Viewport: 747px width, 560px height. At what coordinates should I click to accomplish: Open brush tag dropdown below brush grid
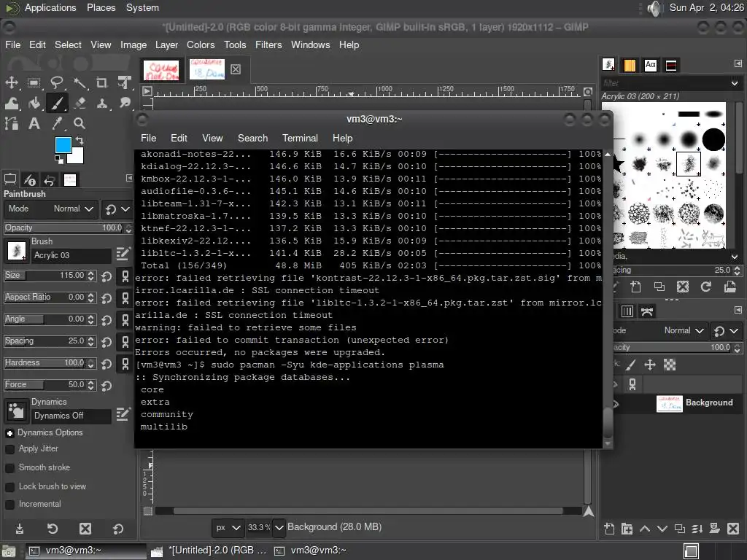point(735,257)
